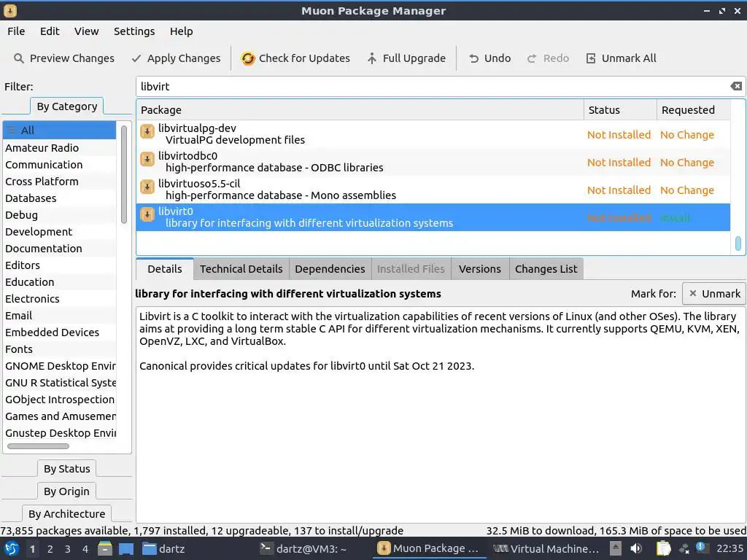Select the Editors category
Image resolution: width=747 pixels, height=560 pixels.
pos(60,265)
